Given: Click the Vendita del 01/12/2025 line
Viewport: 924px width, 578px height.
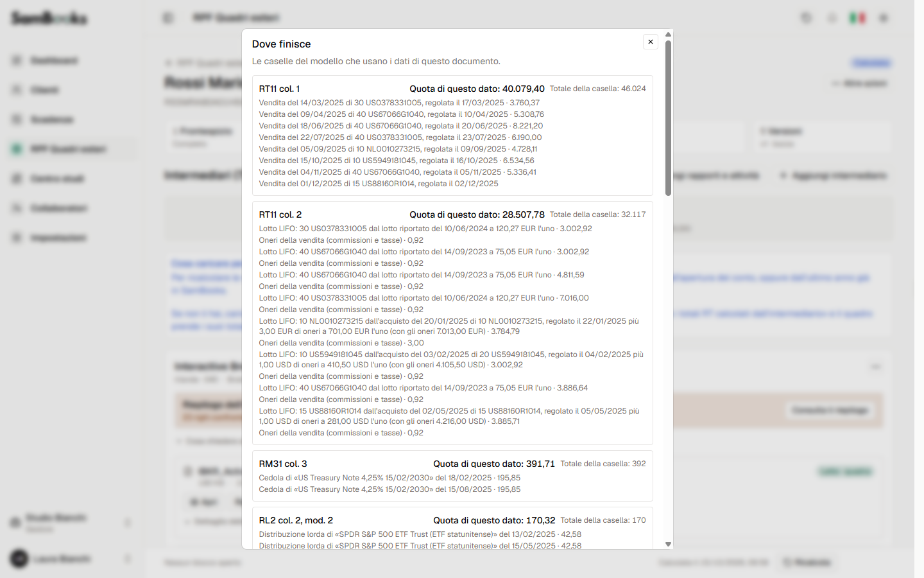Looking at the screenshot, I should point(379,184).
